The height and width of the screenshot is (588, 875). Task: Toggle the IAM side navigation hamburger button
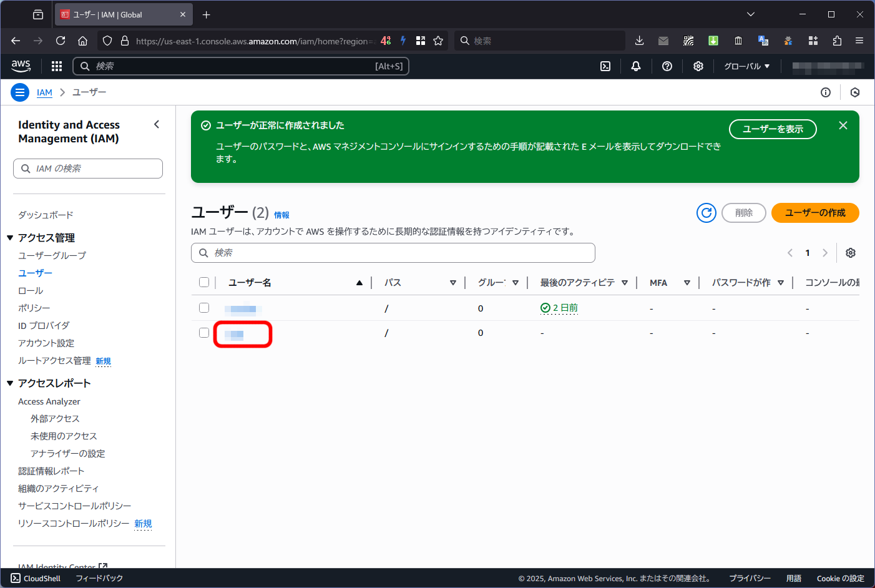(20, 92)
